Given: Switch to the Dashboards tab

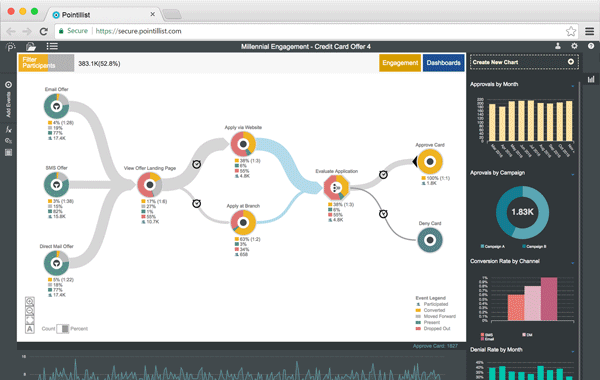Looking at the screenshot, I should click(x=443, y=63).
